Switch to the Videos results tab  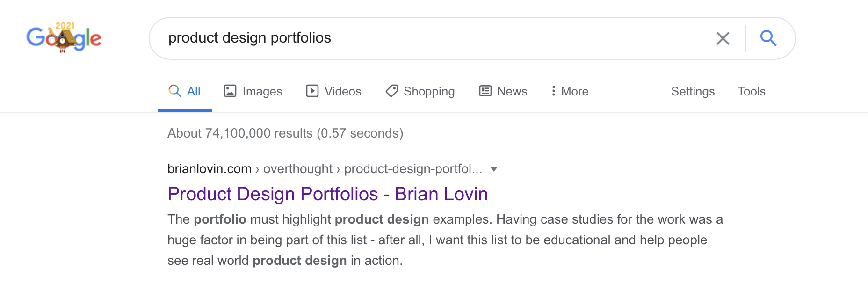[342, 91]
